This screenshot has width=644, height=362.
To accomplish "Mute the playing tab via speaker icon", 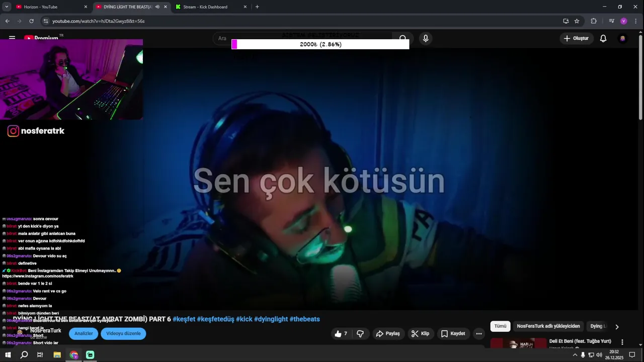I will coord(157,7).
